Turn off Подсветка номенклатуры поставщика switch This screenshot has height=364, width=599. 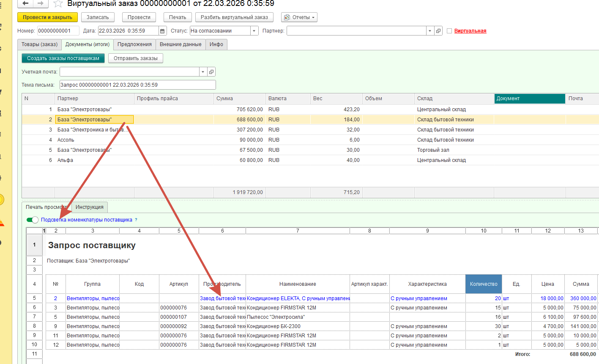tap(32, 220)
